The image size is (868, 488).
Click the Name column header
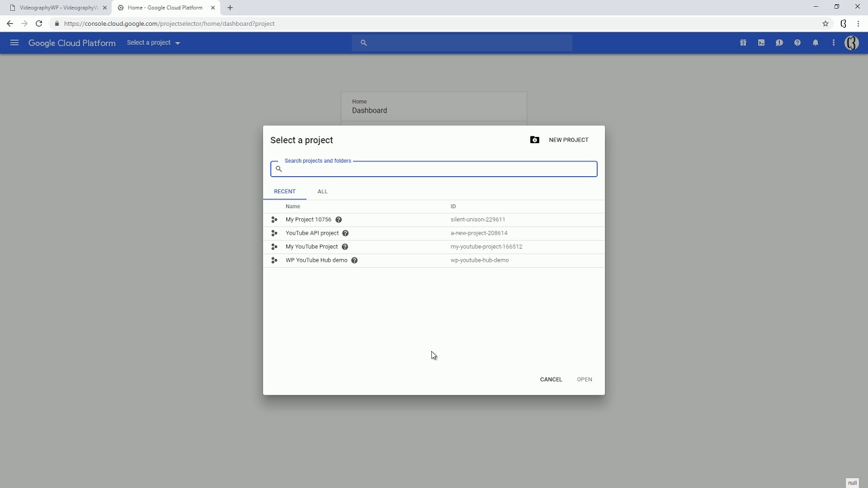pos(293,206)
